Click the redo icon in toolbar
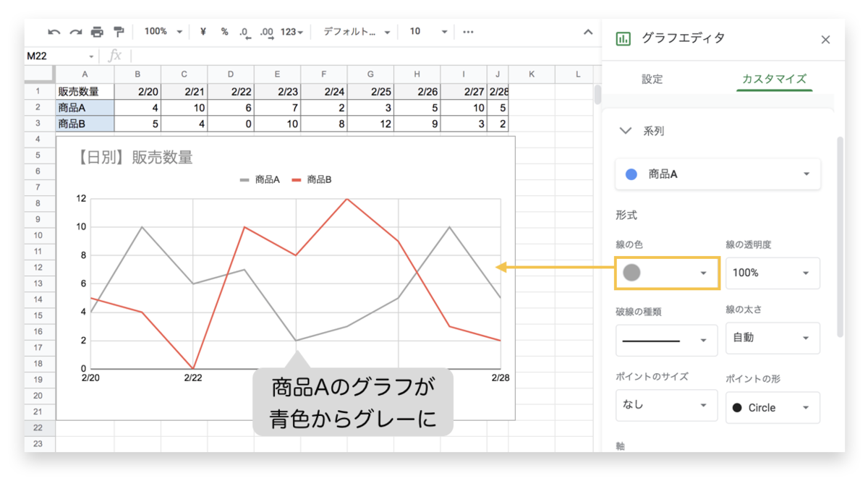 75,32
